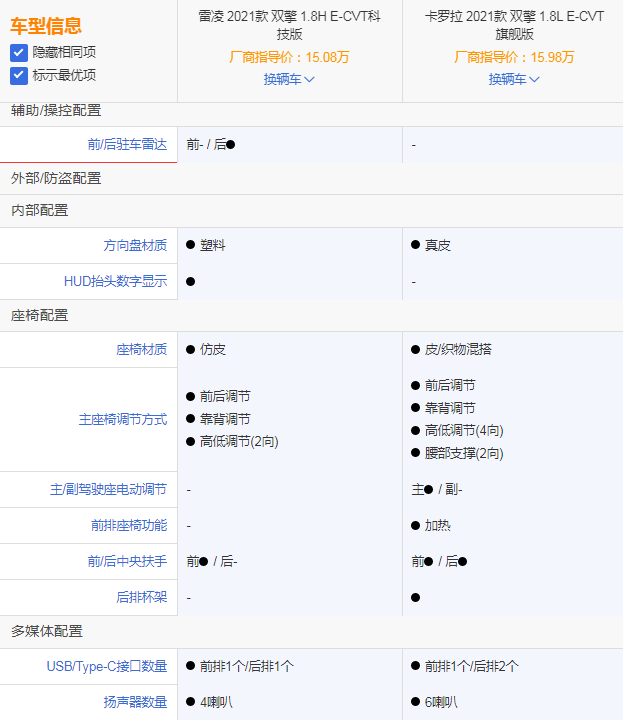Open the 方向盘材质 parameter link

pos(135,245)
